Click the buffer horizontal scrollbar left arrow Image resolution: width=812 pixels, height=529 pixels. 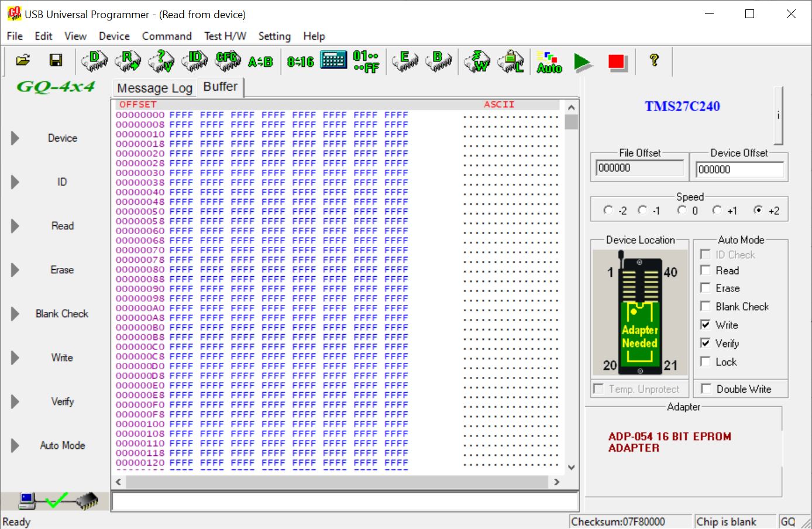tap(119, 482)
